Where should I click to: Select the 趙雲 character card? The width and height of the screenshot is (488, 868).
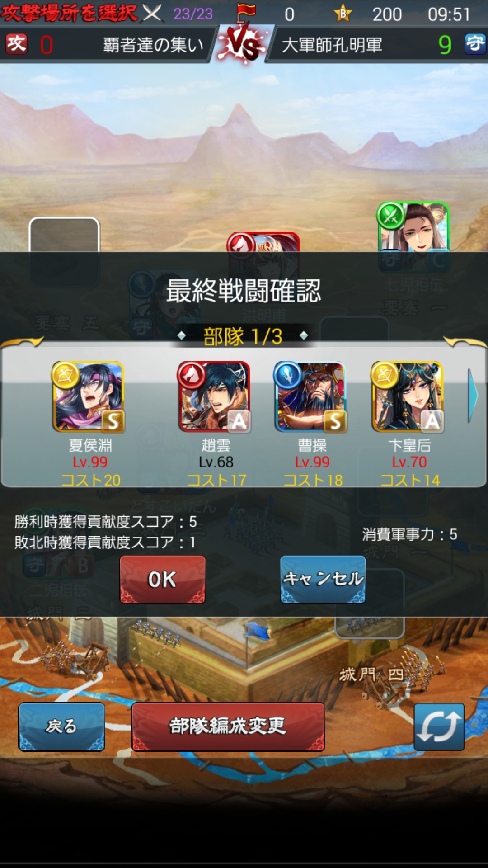214,396
